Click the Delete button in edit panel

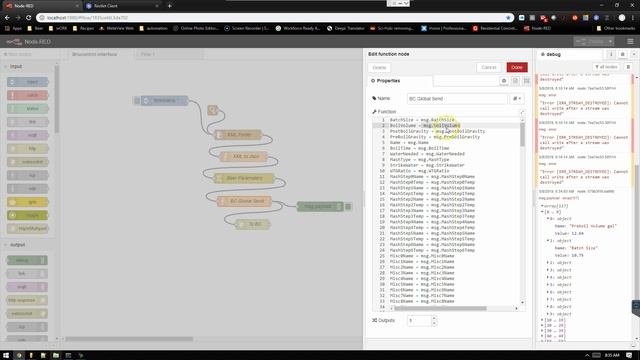tap(379, 67)
